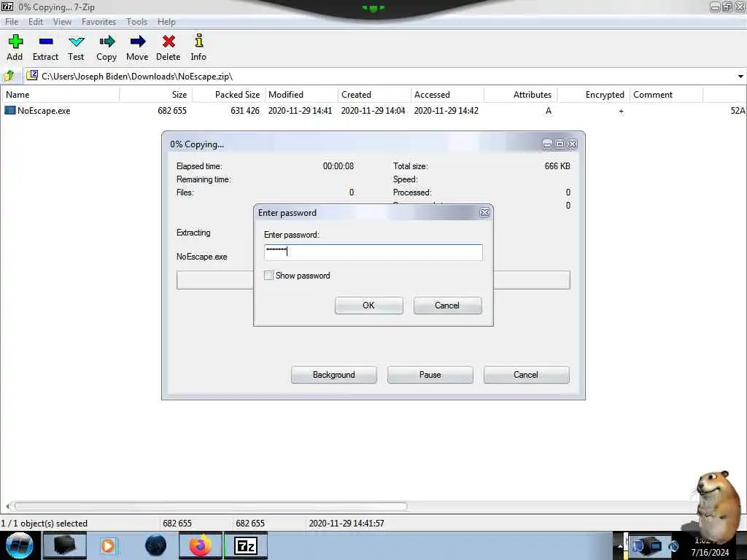Open the Edit menu

pos(35,22)
